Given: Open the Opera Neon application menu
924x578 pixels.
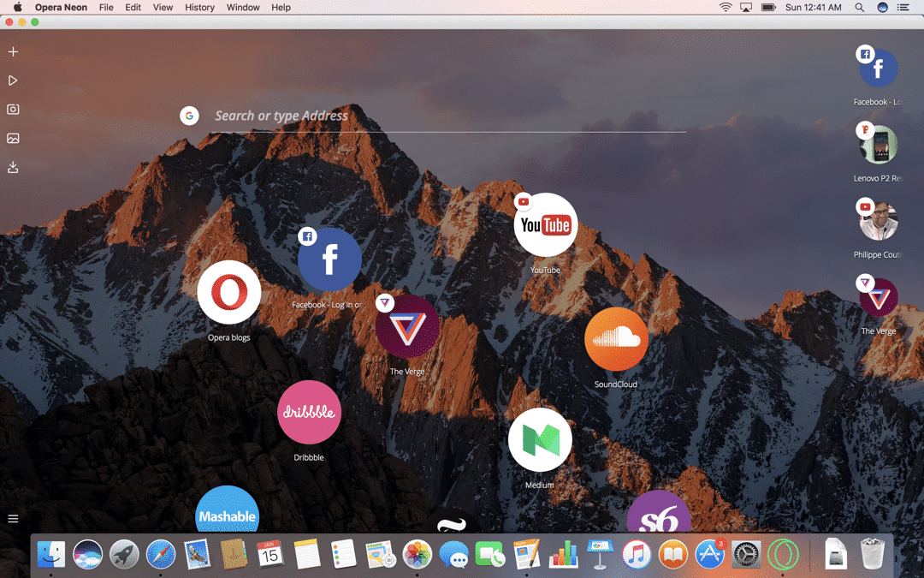Looking at the screenshot, I should pyautogui.click(x=61, y=8).
